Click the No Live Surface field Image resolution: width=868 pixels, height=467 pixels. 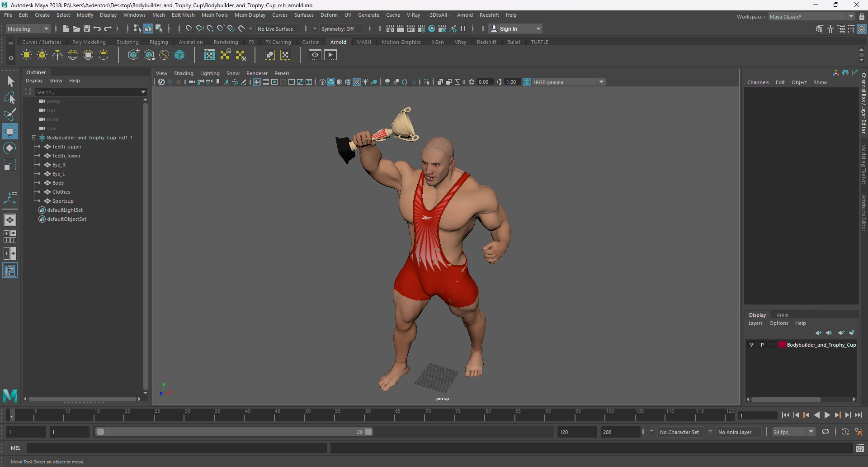[277, 29]
